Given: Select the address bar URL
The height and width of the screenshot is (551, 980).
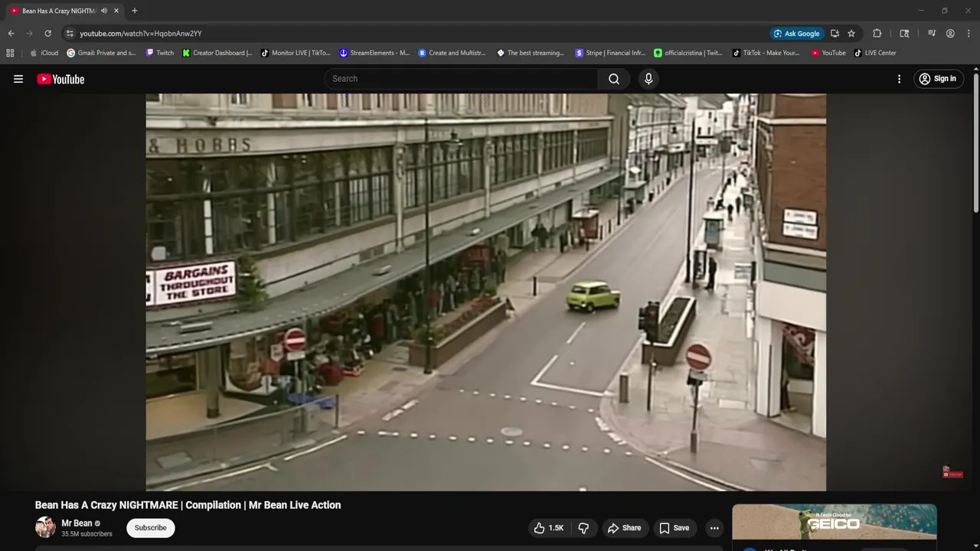Looking at the screenshot, I should point(141,34).
